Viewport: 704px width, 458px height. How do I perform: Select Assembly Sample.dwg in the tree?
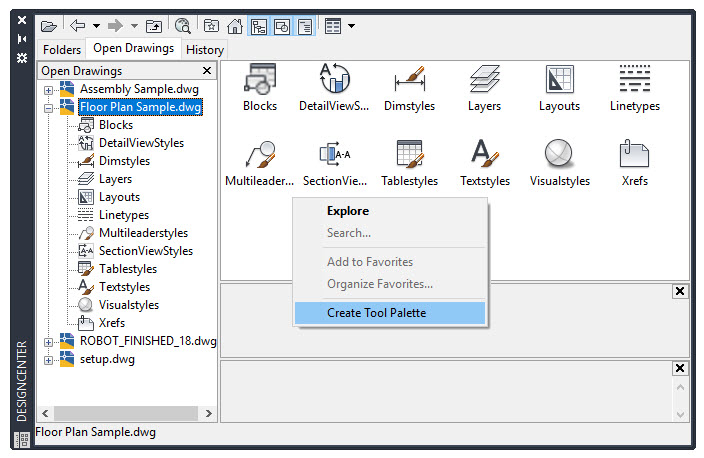[139, 89]
